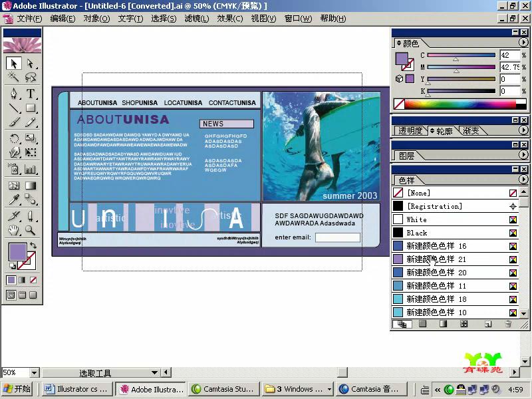
Task: Click the M value field 42.75
Action: pyautogui.click(x=510, y=67)
